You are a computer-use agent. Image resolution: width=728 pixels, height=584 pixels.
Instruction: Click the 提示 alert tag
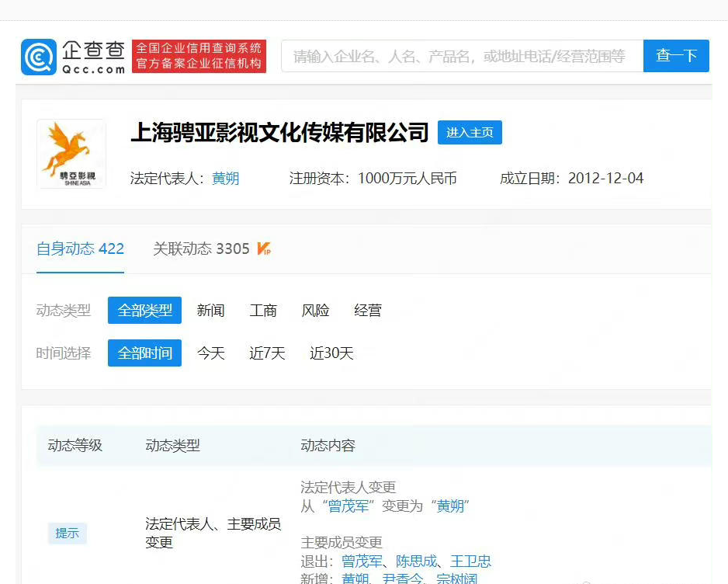point(67,534)
